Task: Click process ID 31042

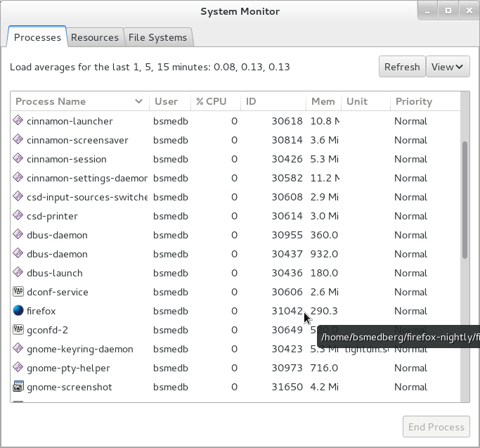Action: click(x=287, y=311)
